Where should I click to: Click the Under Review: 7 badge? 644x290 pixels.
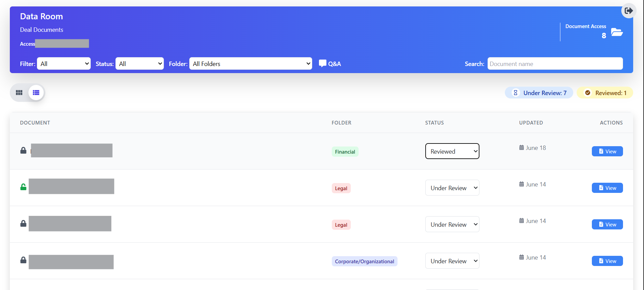pos(539,93)
